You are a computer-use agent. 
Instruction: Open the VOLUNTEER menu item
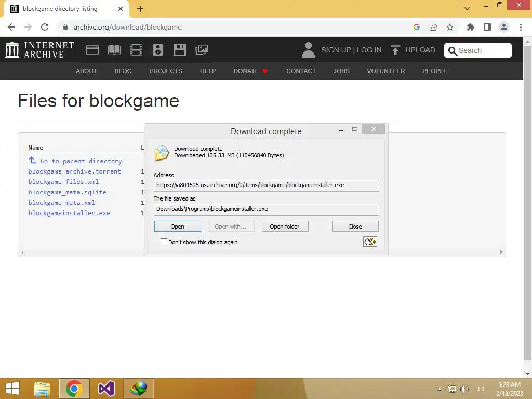tap(386, 71)
